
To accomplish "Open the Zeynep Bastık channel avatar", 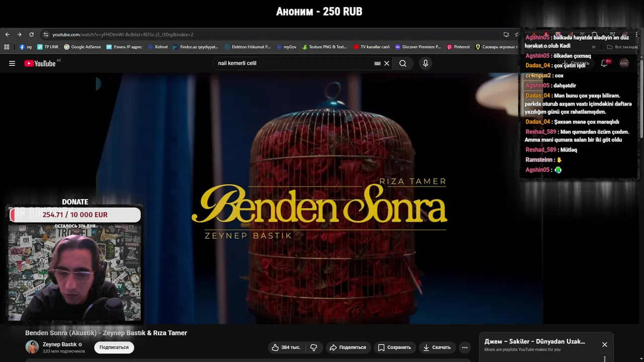I will tap(32, 347).
